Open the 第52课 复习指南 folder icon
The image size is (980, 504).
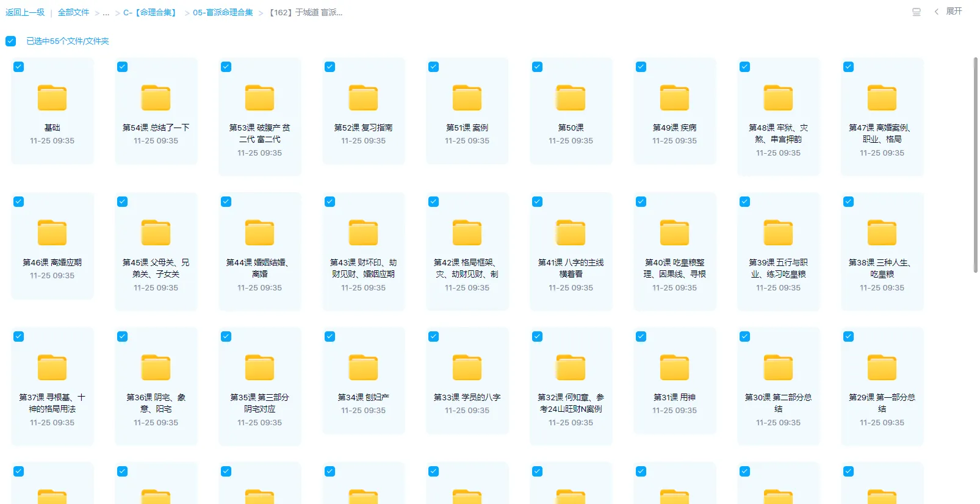point(363,98)
